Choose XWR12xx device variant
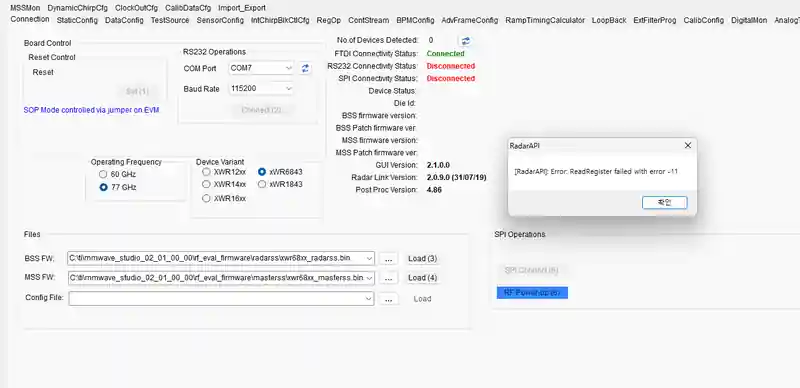 (206, 172)
